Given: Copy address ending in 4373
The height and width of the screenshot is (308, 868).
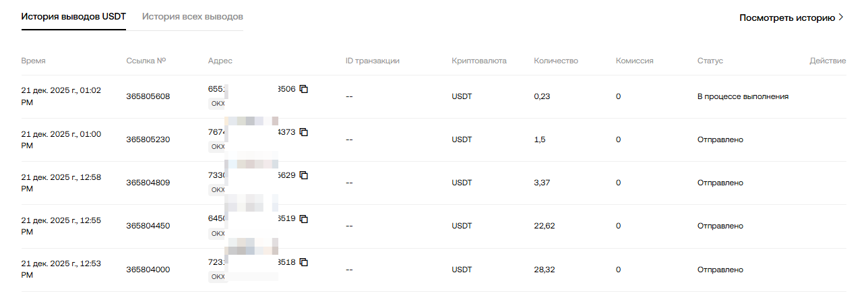Looking at the screenshot, I should [x=304, y=132].
